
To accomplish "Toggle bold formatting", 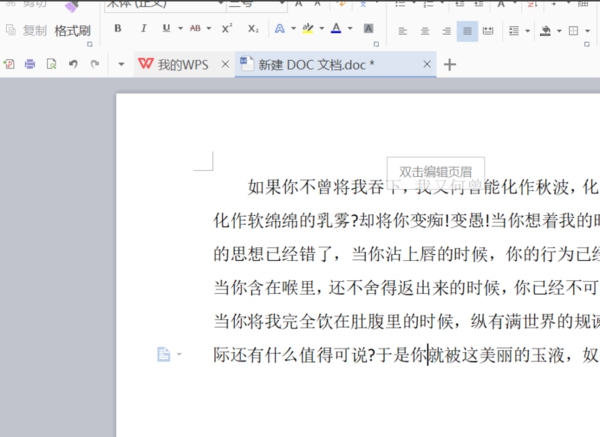I will pyautogui.click(x=118, y=28).
